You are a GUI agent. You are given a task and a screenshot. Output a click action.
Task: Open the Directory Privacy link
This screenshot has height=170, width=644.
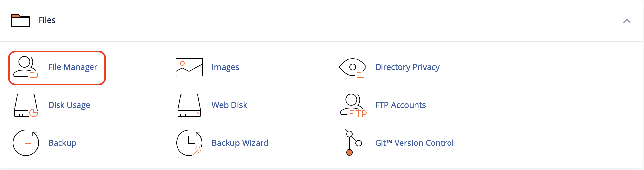[407, 67]
